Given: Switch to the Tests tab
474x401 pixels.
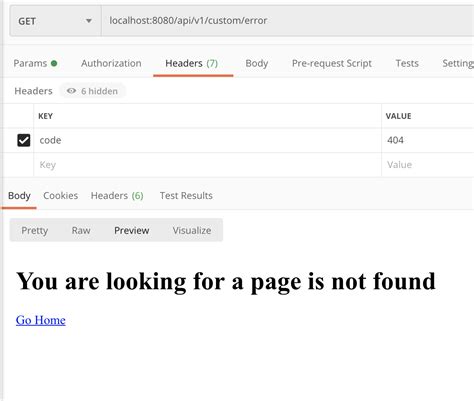Looking at the screenshot, I should 407,63.
